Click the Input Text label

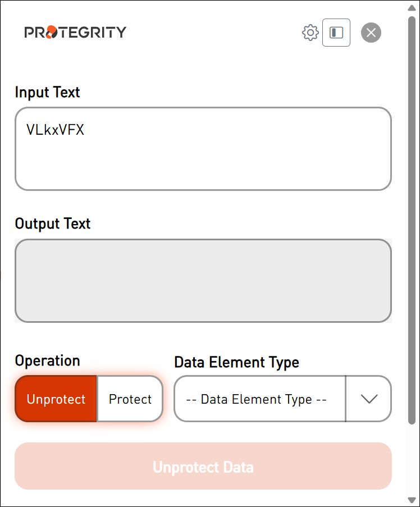point(47,92)
